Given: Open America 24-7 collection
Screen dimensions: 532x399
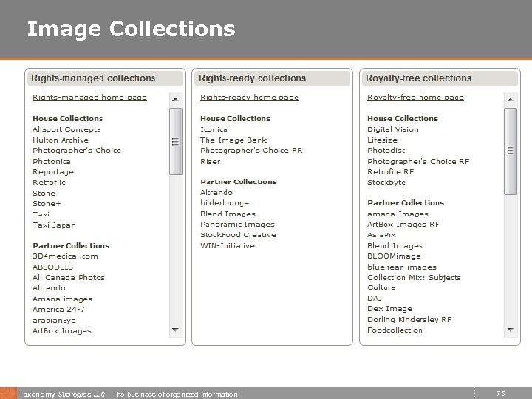Looking at the screenshot, I should 58,310.
